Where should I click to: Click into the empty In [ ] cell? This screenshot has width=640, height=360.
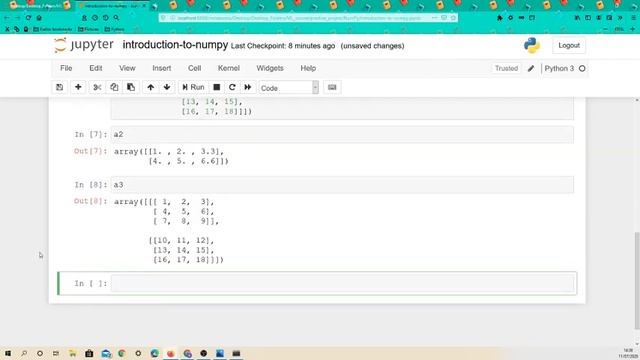pyautogui.click(x=342, y=283)
